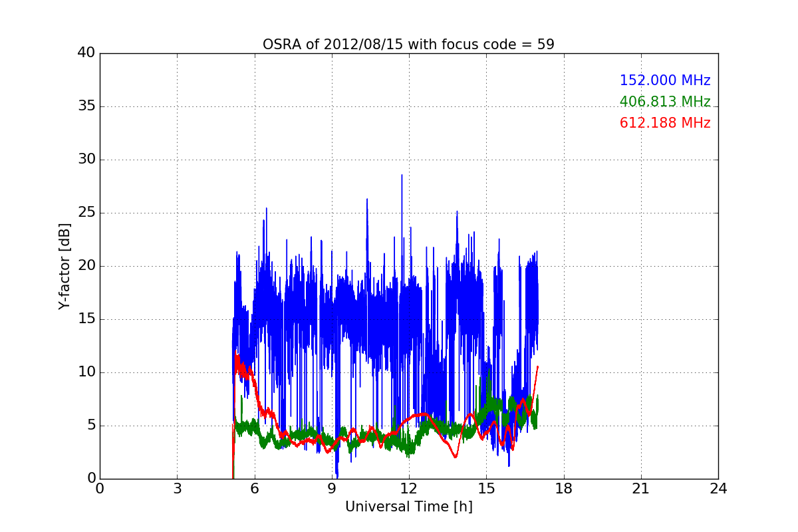Click the y-axis tick label 25
This screenshot has width=798, height=532.
[86, 213]
